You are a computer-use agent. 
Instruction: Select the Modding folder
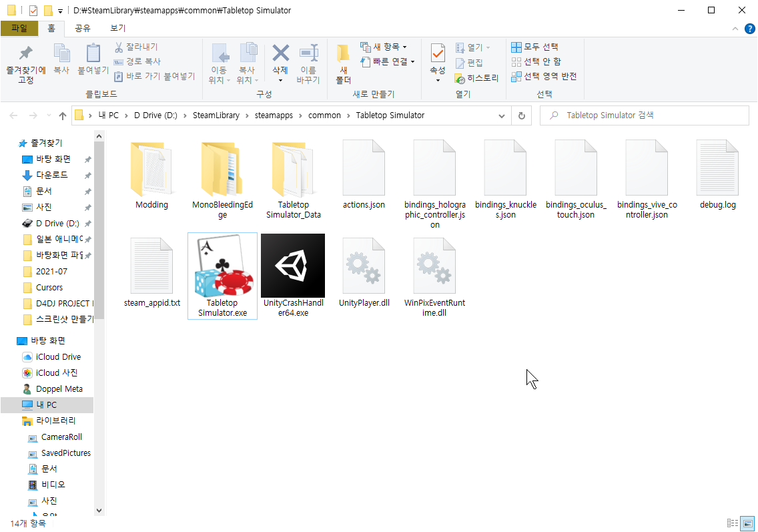click(151, 175)
